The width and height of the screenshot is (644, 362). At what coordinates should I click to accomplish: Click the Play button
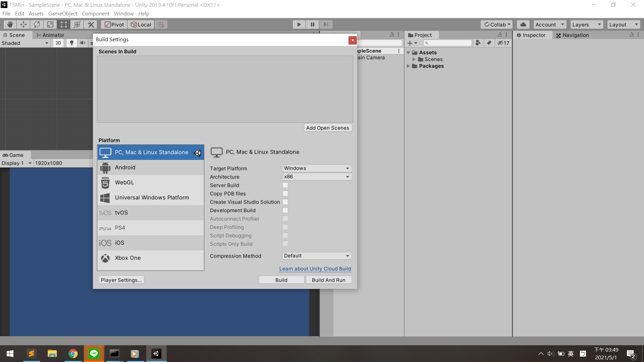click(x=299, y=24)
